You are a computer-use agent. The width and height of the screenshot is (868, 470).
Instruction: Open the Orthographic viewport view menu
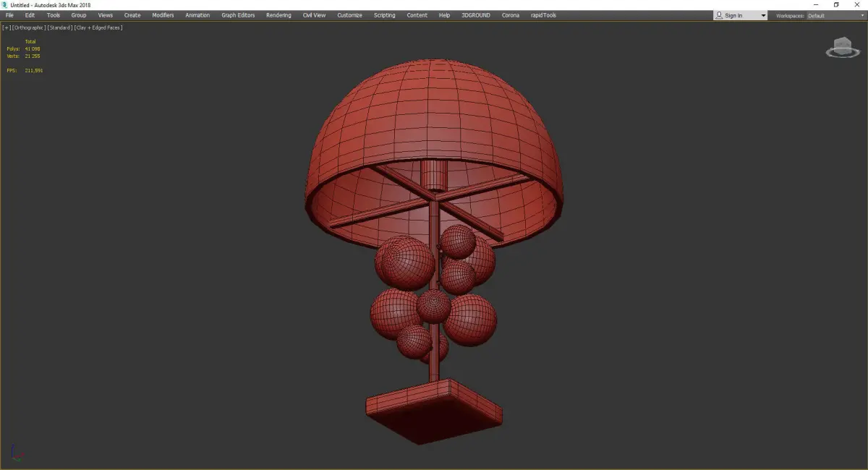(x=29, y=27)
